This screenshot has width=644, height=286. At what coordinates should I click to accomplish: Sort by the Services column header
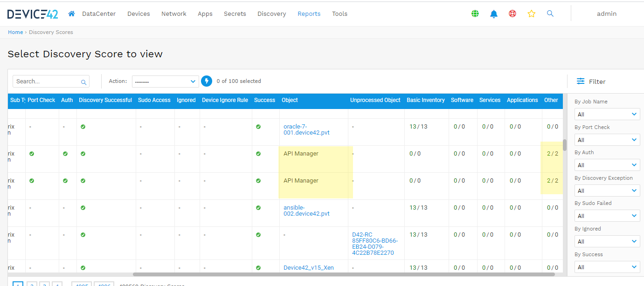click(x=490, y=100)
